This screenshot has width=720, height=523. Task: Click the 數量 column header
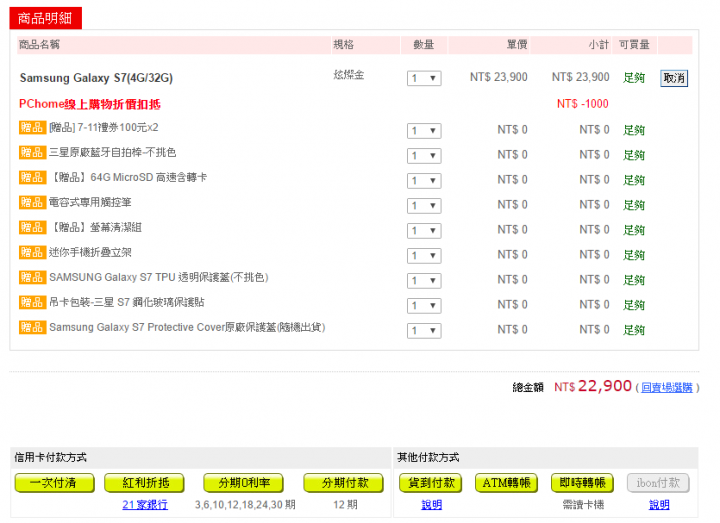[423, 45]
